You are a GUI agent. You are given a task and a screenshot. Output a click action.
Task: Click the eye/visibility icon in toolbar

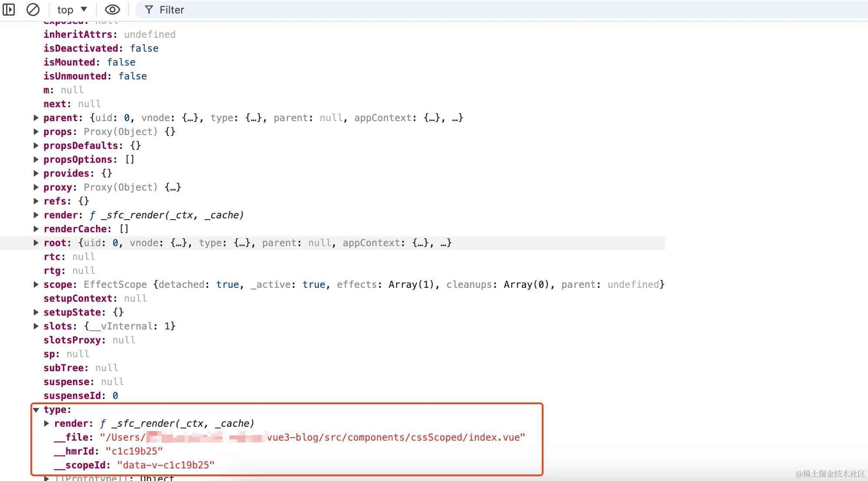coord(112,10)
